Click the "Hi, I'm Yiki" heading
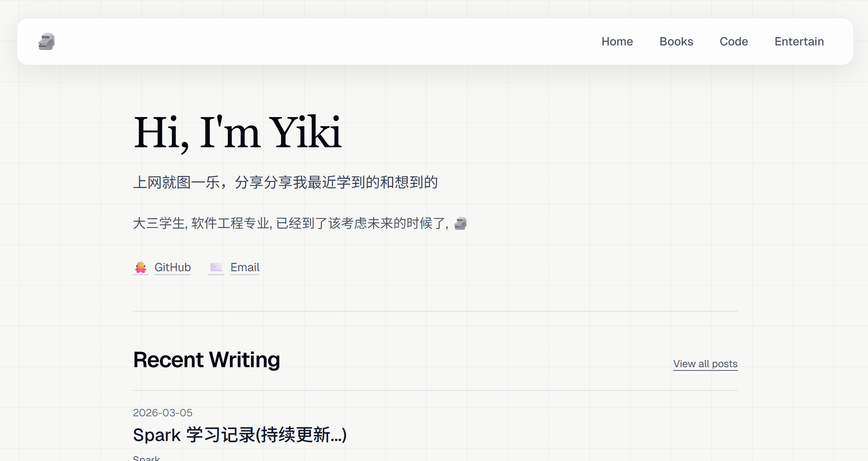This screenshot has height=461, width=868. [x=237, y=132]
